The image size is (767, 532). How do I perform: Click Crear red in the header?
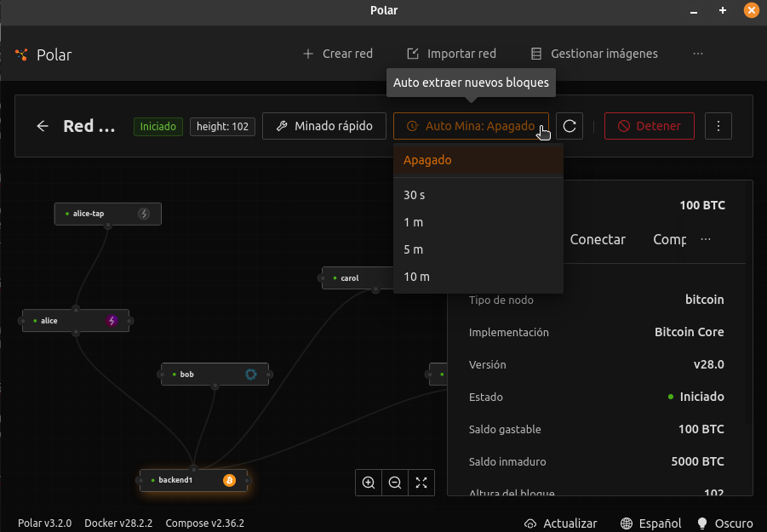(x=338, y=54)
